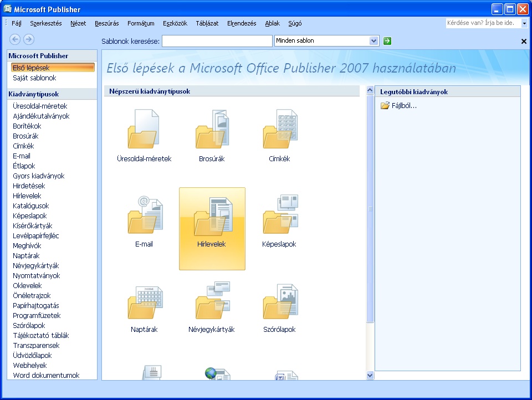Choose Gyors kiadványok in the sidebar

point(39,176)
